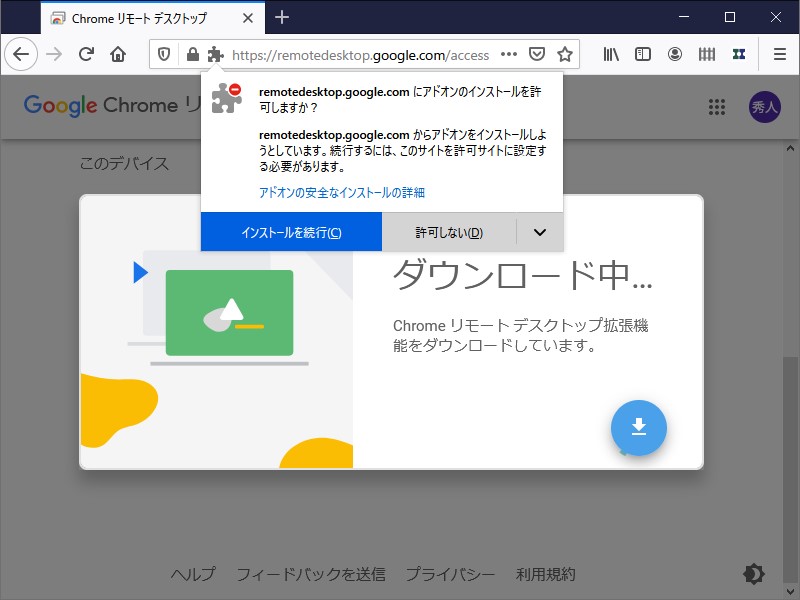Bookmark this page with the star icon
The image size is (800, 600).
[x=567, y=54]
